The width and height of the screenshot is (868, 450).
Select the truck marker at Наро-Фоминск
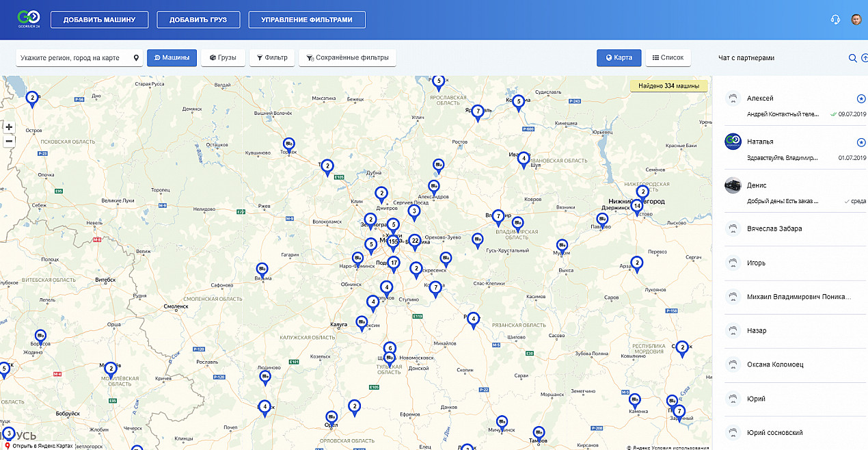357,259
